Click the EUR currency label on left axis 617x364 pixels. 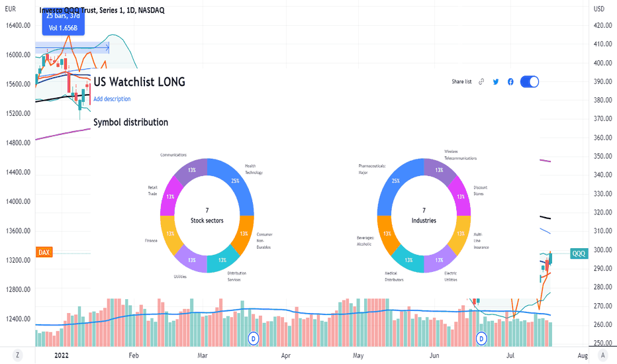click(x=11, y=9)
